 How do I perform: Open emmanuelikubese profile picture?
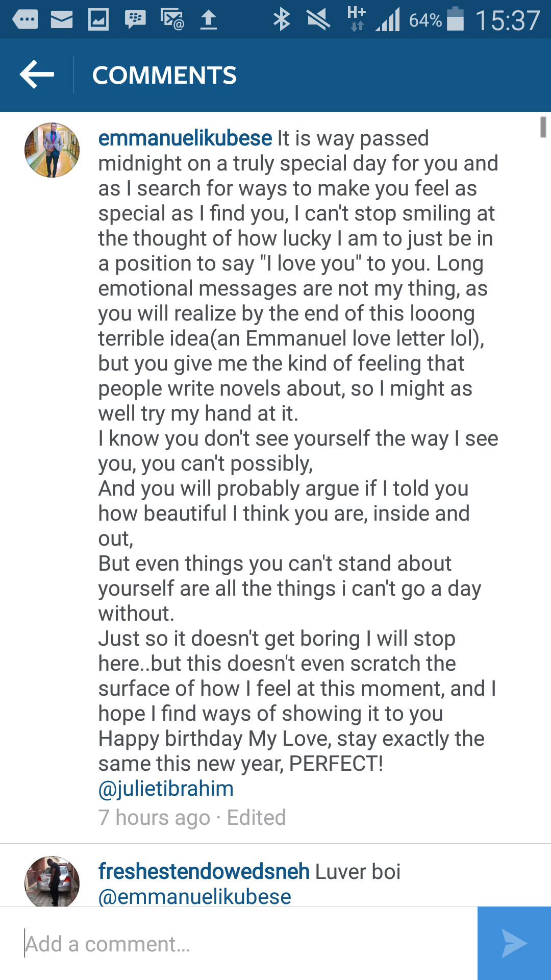click(x=52, y=150)
